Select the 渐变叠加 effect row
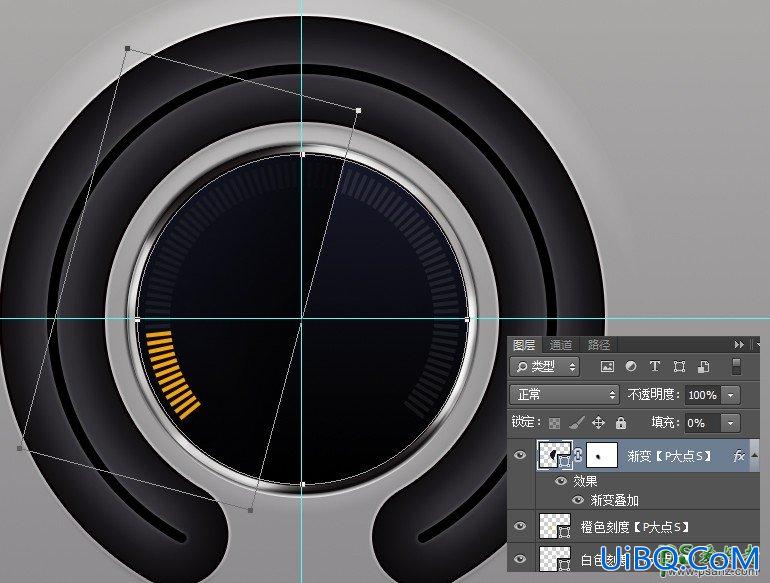 point(648,500)
